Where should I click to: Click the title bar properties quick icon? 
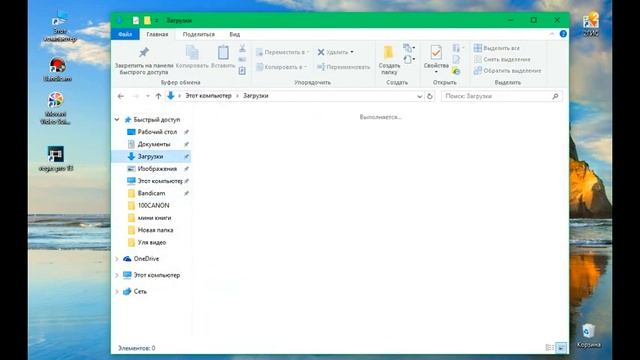[x=136, y=20]
